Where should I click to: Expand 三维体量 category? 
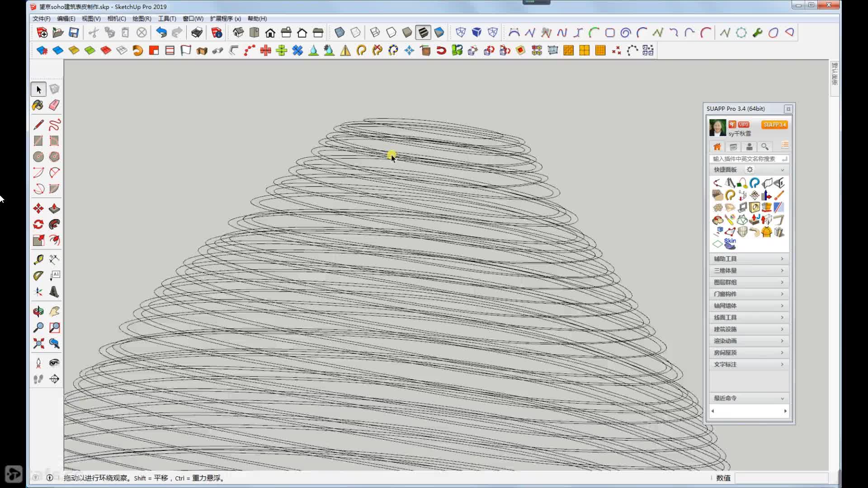[x=749, y=270]
